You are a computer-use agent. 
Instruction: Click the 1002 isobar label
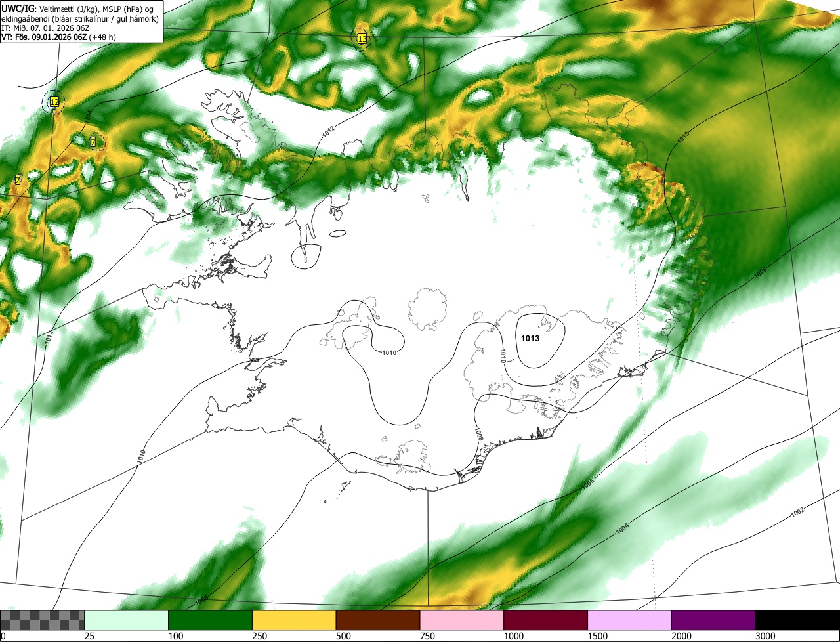(x=797, y=513)
